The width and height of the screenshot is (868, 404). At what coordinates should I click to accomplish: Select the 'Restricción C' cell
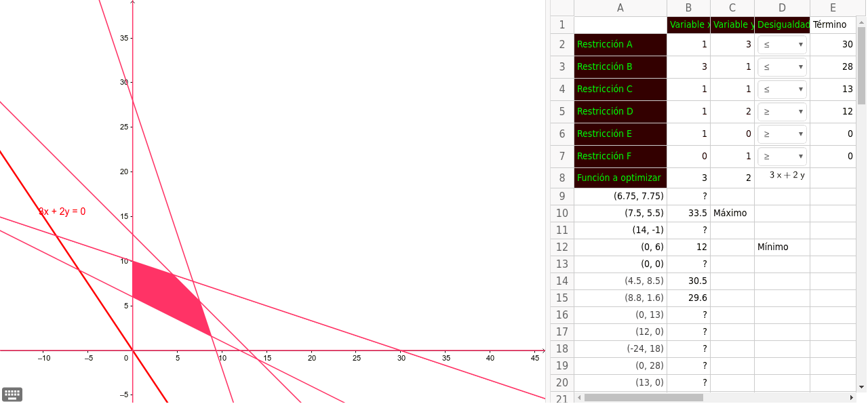tap(620, 89)
